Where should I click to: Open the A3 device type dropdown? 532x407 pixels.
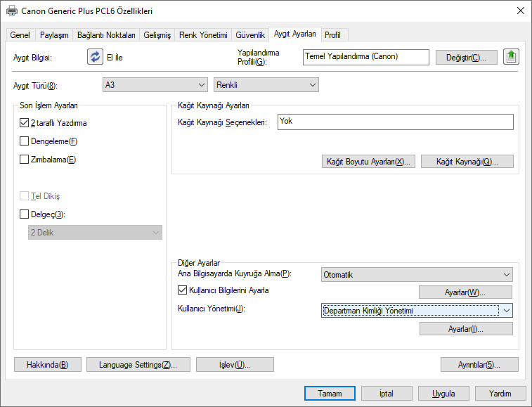[x=155, y=85]
